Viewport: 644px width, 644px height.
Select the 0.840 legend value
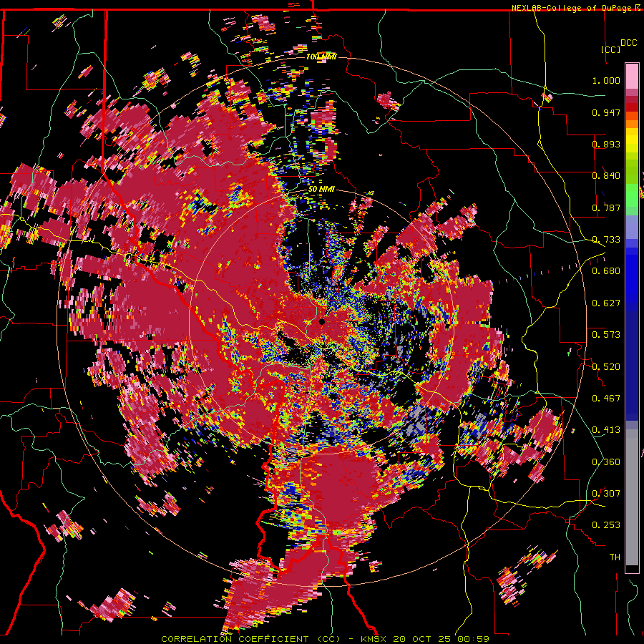point(606,176)
